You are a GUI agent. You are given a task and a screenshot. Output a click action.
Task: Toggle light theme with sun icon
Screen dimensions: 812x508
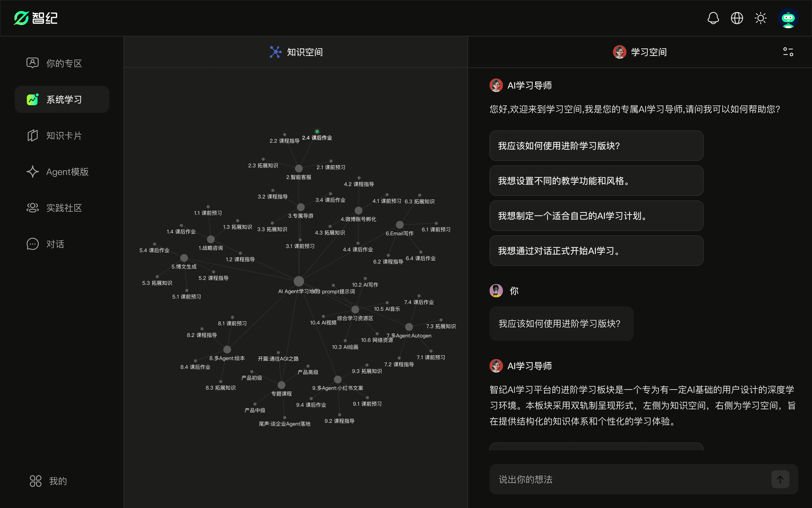click(760, 18)
